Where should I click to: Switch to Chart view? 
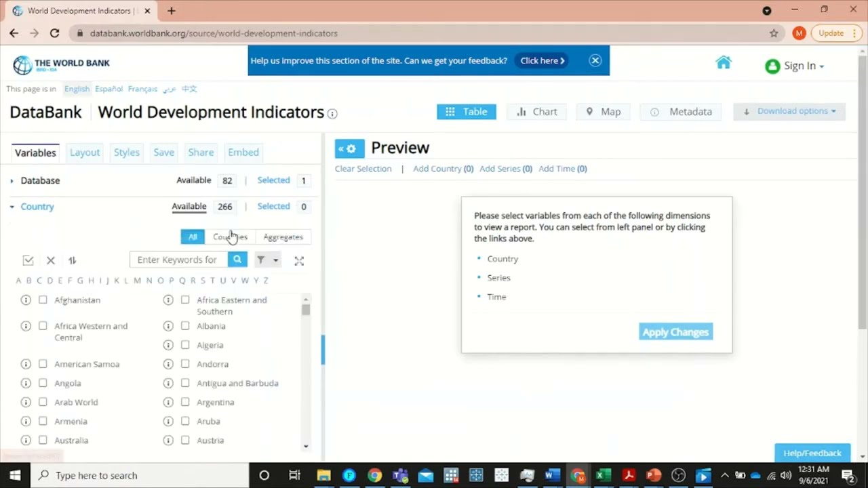536,112
